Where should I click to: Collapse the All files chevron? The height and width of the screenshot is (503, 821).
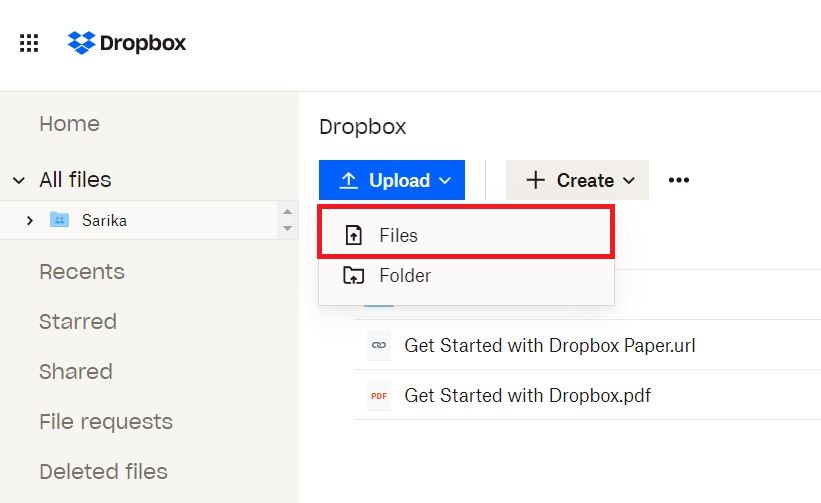point(19,181)
